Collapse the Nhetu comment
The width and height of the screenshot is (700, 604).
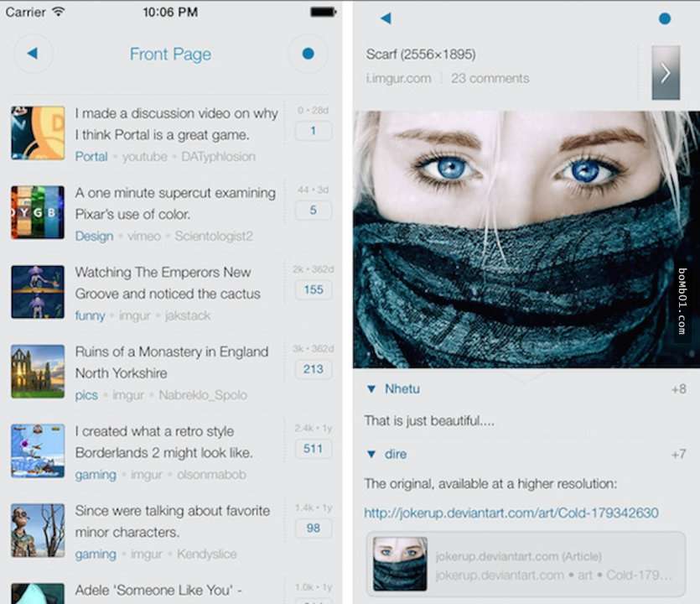pyautogui.click(x=371, y=389)
